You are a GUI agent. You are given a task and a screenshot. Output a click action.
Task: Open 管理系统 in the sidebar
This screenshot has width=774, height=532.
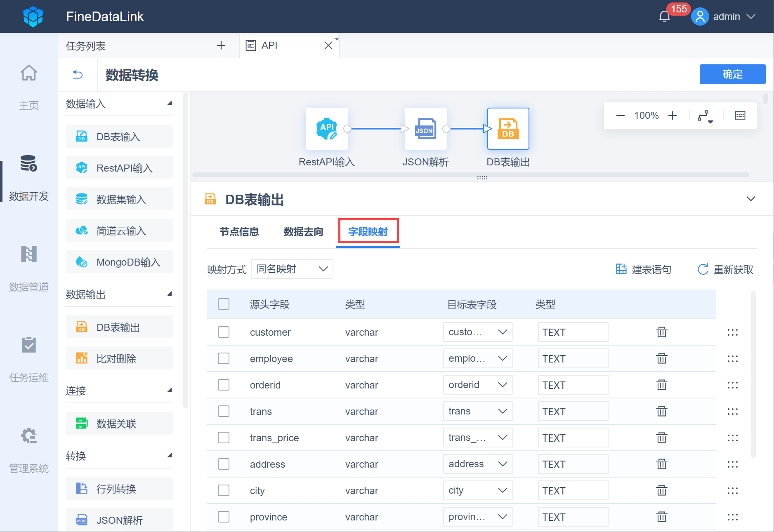(29, 450)
